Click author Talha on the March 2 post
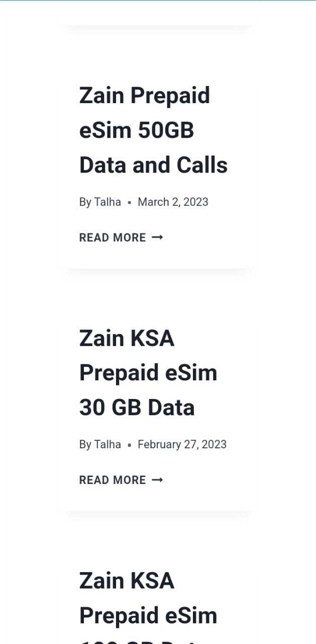This screenshot has width=316, height=644. tap(108, 202)
